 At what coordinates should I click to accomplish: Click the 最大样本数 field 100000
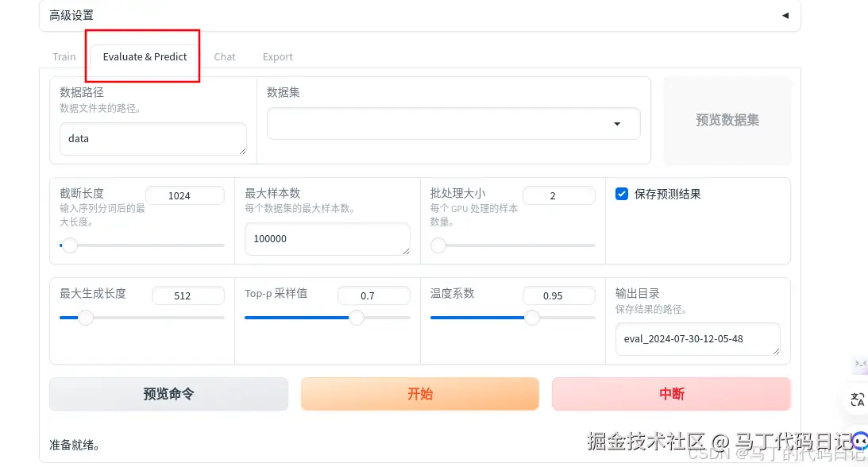[x=327, y=239]
